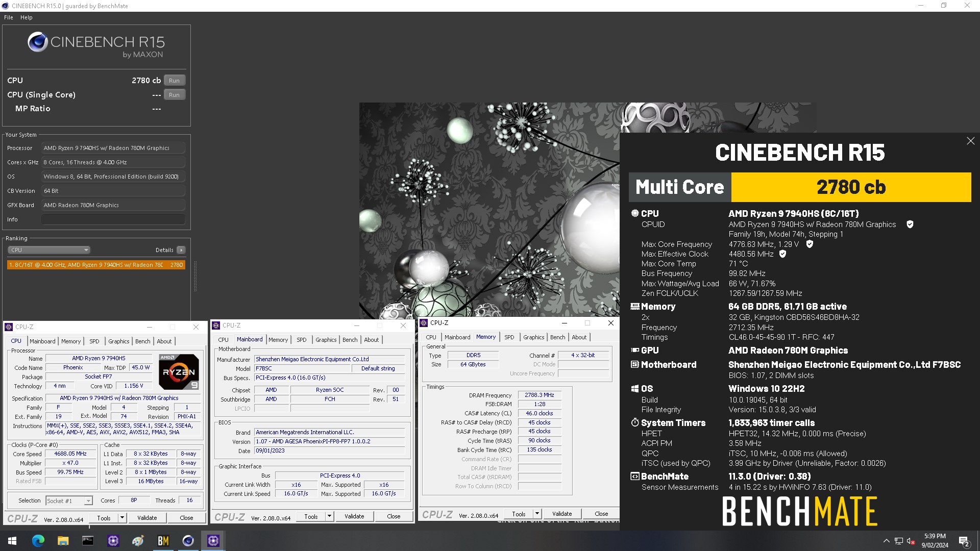Run the CPU Single Core benchmark
The image size is (980, 551).
point(174,95)
